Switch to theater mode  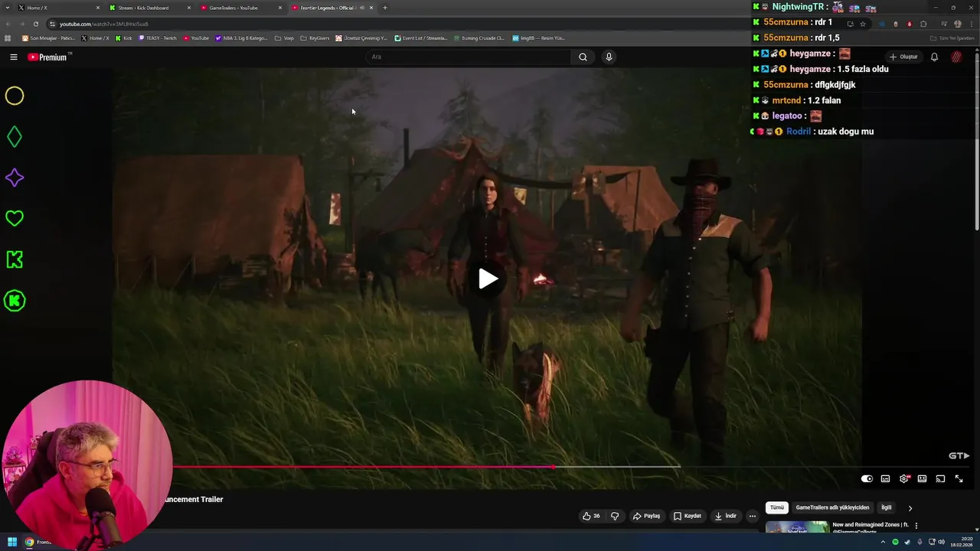click(x=922, y=479)
